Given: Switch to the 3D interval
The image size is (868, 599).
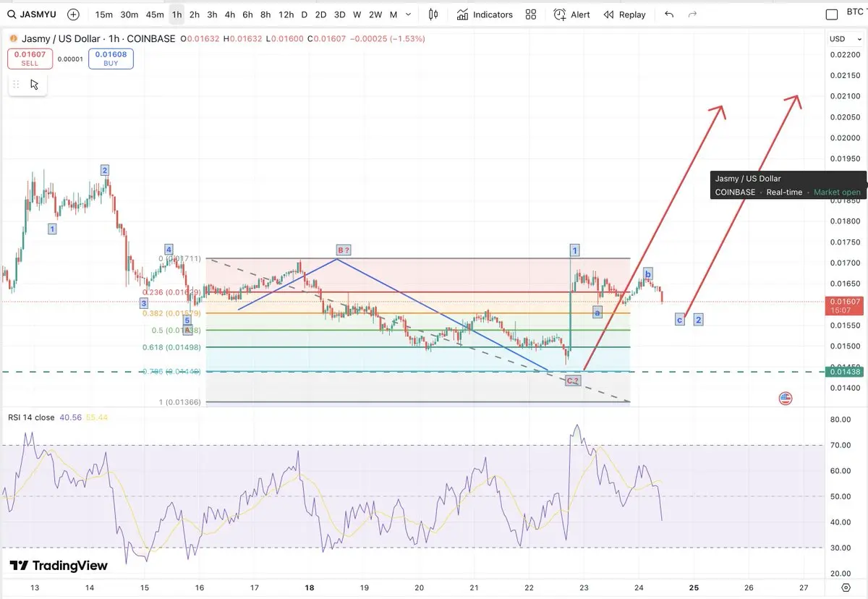Looking at the screenshot, I should point(339,14).
